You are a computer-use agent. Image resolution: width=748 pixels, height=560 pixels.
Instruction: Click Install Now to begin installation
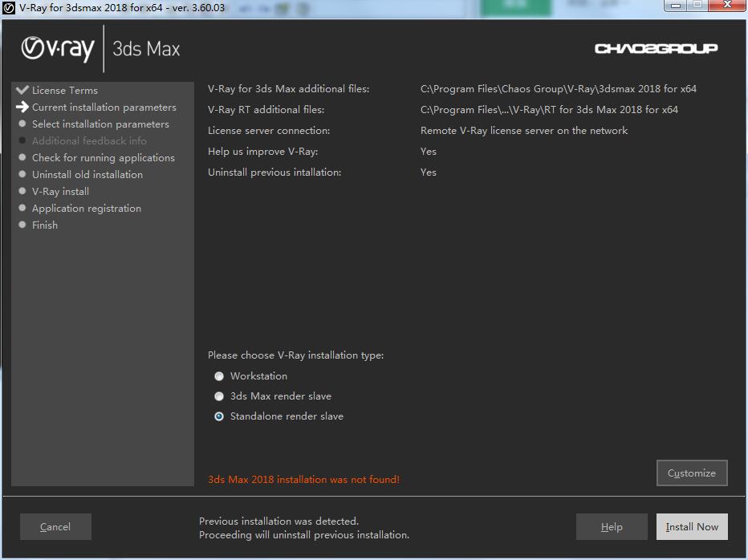[692, 527]
